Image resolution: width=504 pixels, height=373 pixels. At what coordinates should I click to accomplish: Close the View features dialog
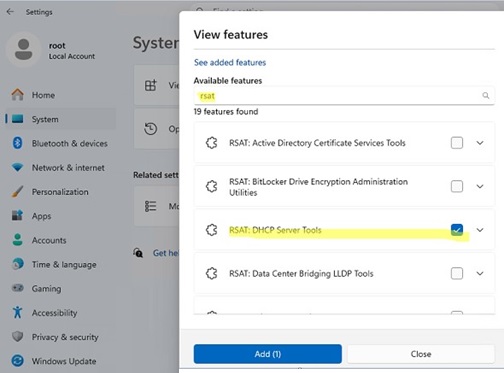coord(421,354)
